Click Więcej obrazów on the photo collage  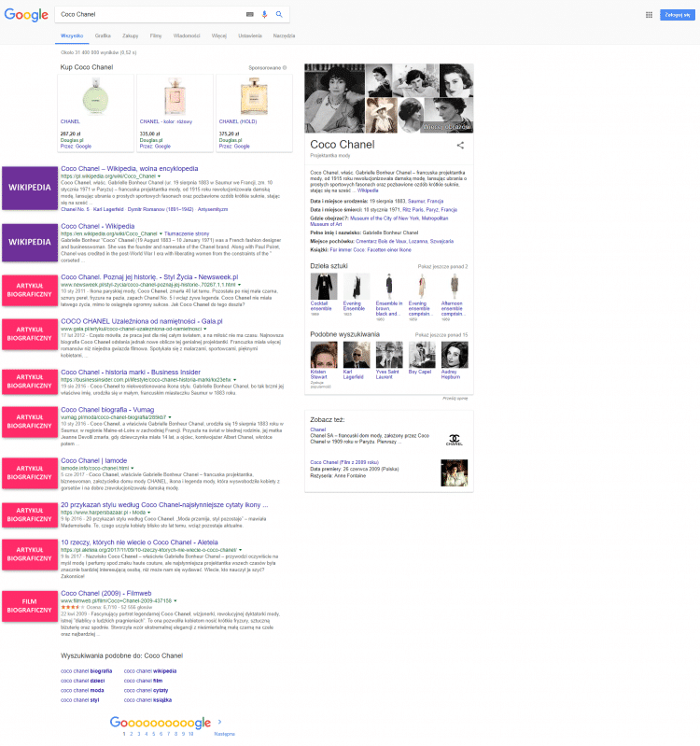pyautogui.click(x=446, y=127)
